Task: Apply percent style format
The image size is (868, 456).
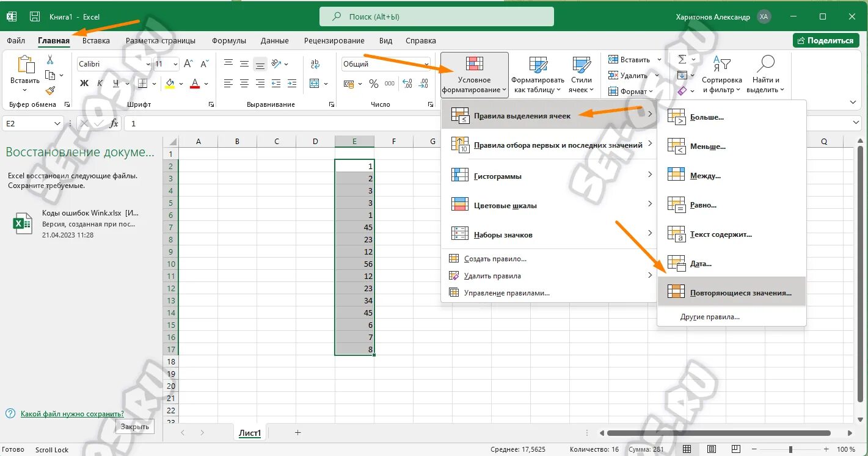Action: coord(373,84)
